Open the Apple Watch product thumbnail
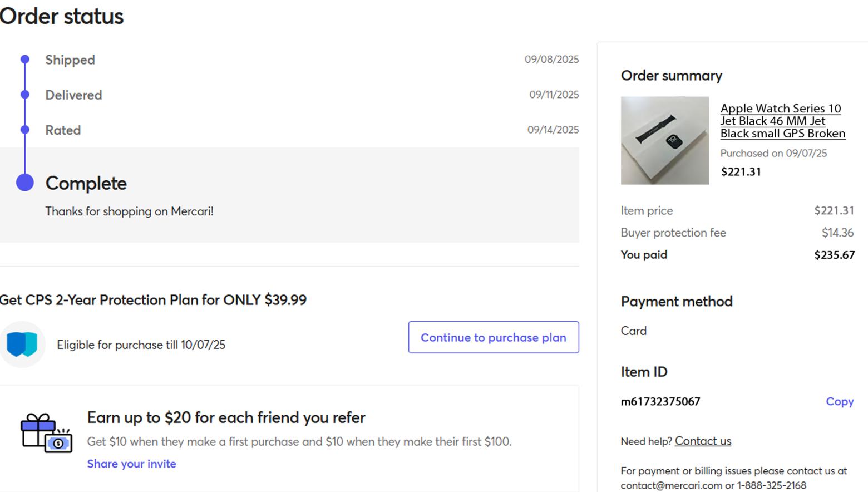The width and height of the screenshot is (868, 492). tap(664, 140)
